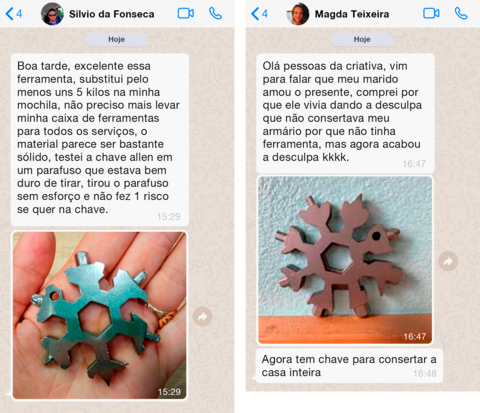Forward the green snowflake tool photo
The width and height of the screenshot is (480, 413).
pos(202,317)
